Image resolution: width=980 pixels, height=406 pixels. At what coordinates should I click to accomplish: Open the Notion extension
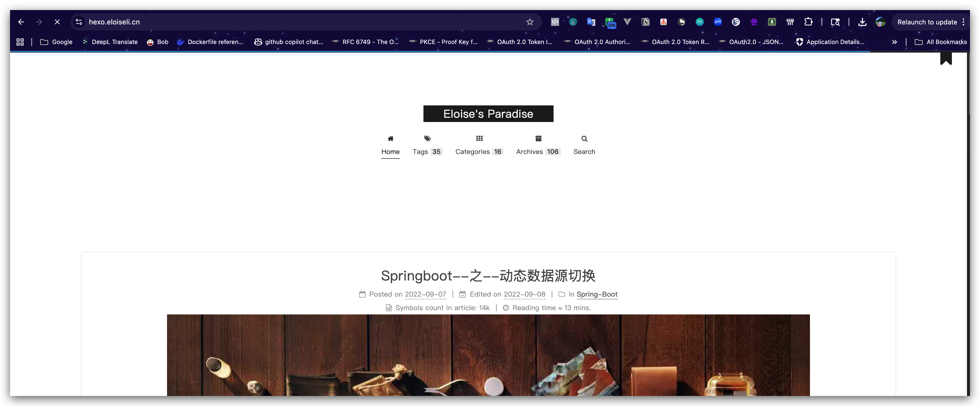click(645, 22)
